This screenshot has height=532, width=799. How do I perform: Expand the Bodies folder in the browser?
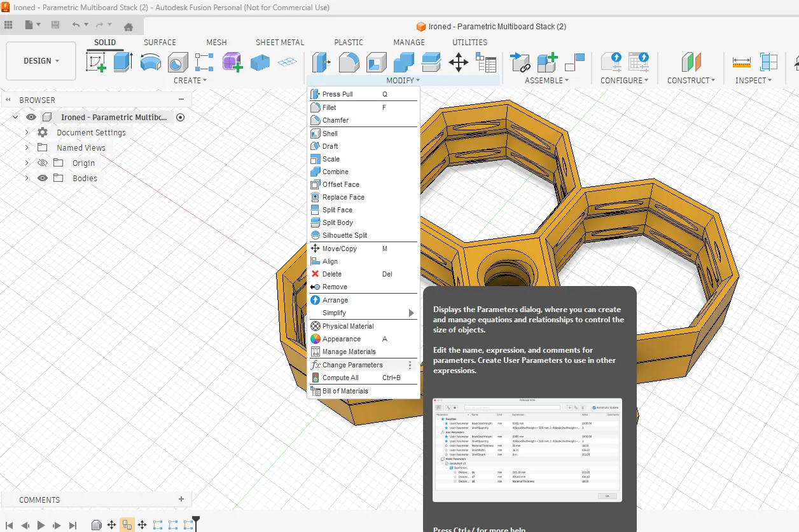pos(27,178)
